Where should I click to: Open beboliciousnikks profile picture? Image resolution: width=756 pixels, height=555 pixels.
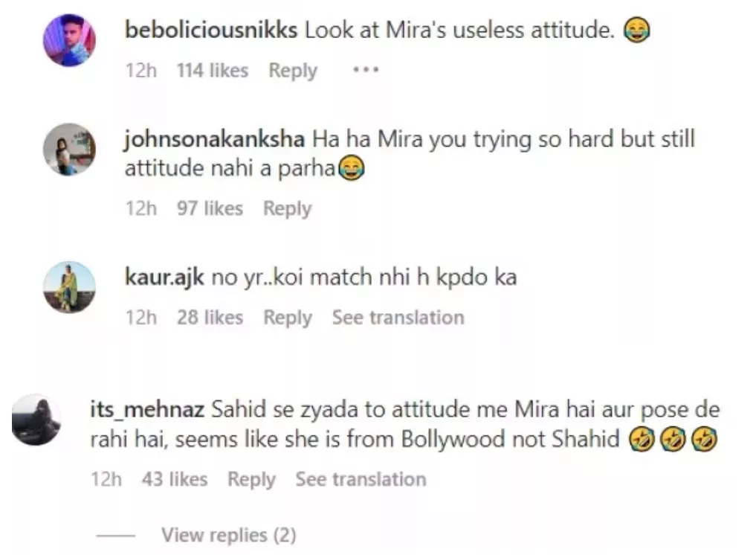[x=68, y=41]
